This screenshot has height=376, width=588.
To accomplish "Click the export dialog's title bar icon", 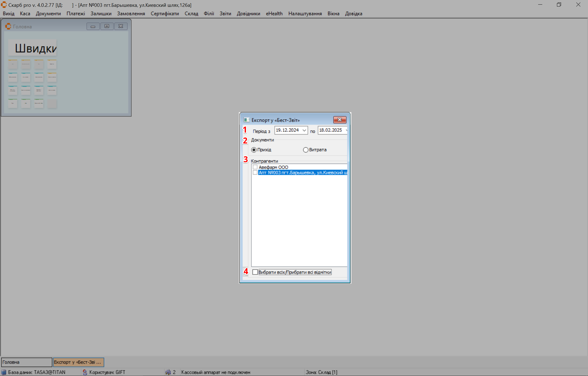I will pyautogui.click(x=246, y=120).
